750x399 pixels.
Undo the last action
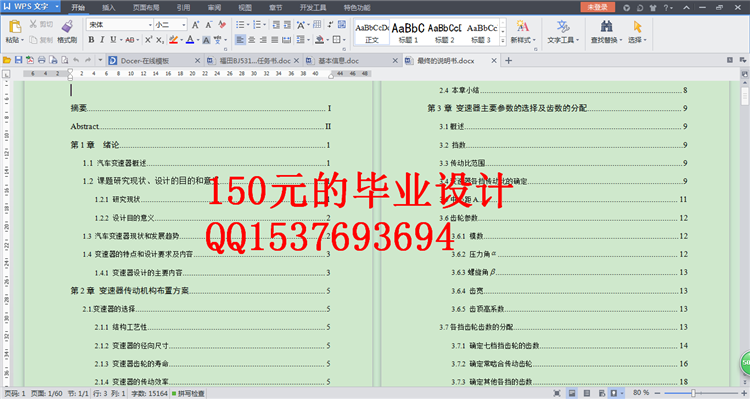point(76,60)
